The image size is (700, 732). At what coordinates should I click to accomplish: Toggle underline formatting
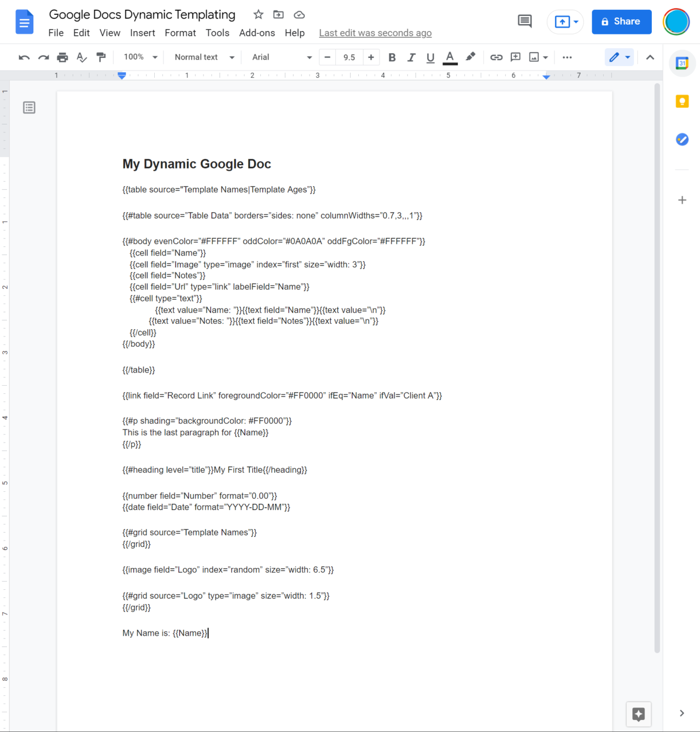coord(430,57)
